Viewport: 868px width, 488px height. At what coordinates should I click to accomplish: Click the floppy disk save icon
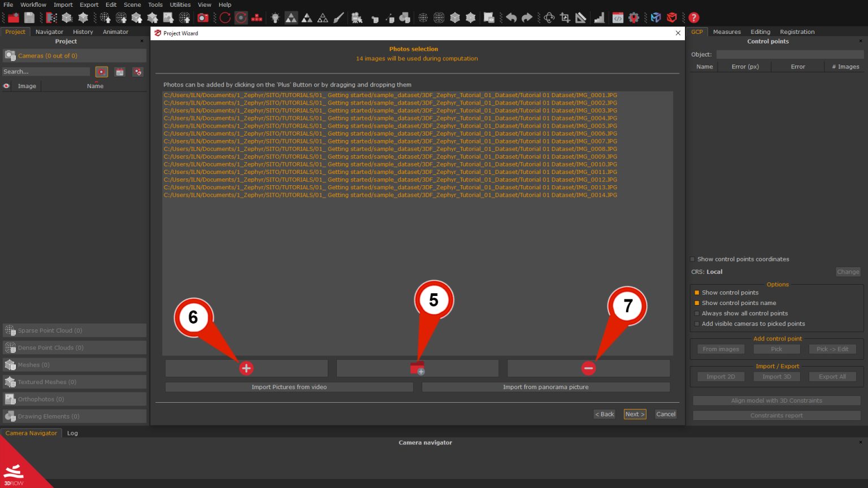point(29,18)
